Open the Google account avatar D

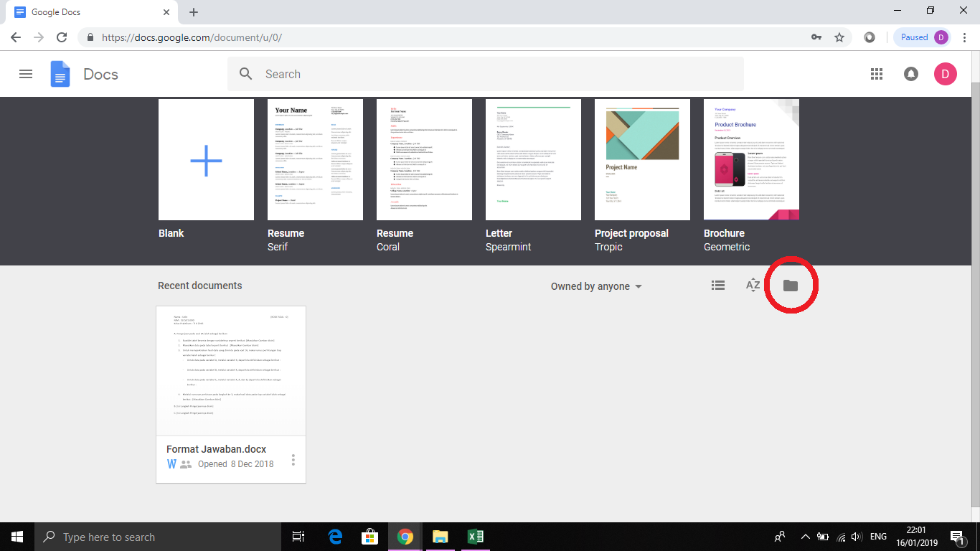tap(946, 74)
